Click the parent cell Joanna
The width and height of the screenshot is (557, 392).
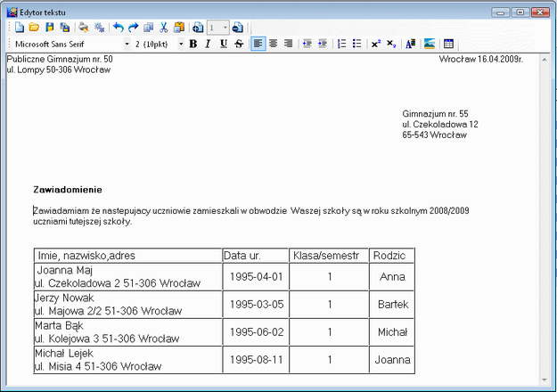point(392,359)
